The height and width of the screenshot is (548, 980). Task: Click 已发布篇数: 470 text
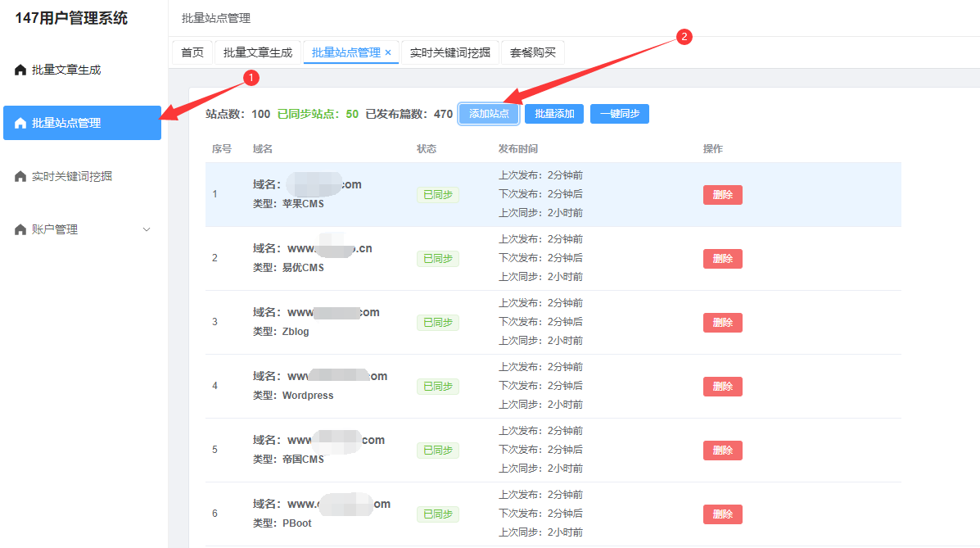point(409,114)
